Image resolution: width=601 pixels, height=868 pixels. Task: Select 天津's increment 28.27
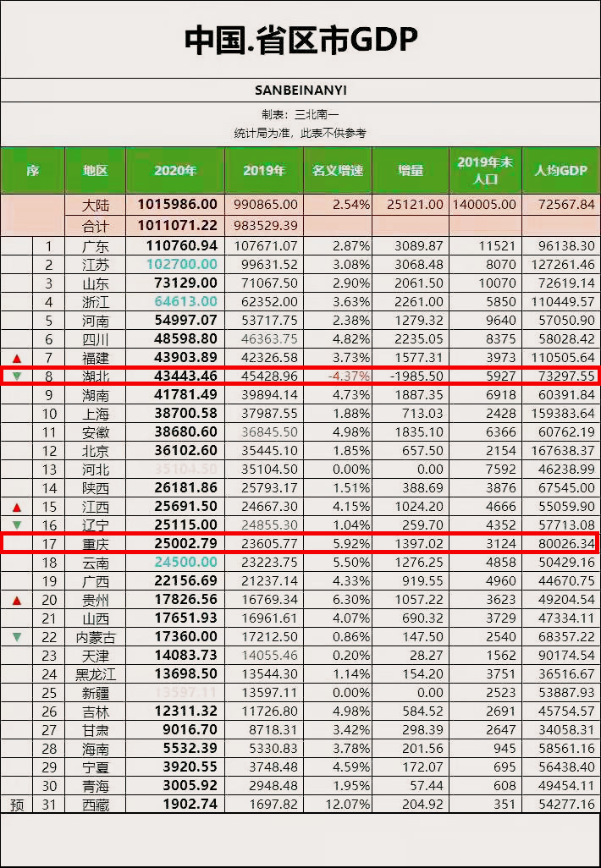click(427, 656)
